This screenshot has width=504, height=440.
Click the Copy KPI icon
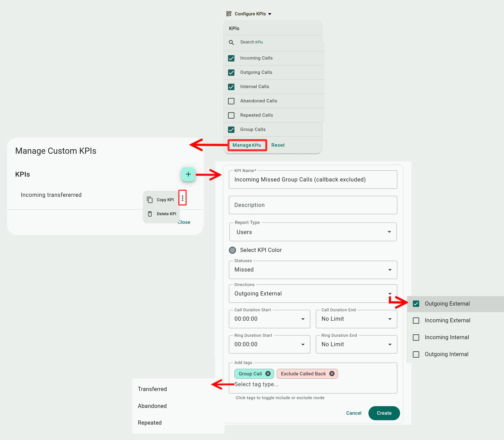pyautogui.click(x=150, y=200)
